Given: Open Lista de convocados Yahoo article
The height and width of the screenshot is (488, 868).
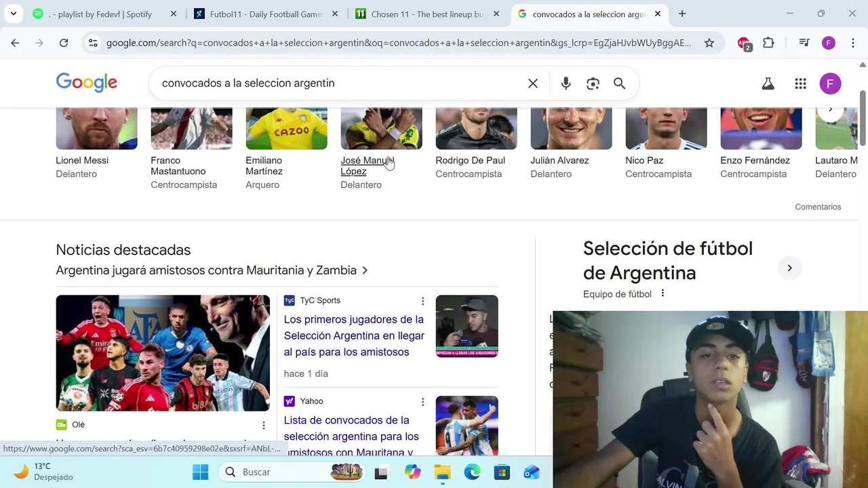Looking at the screenshot, I should tap(351, 436).
